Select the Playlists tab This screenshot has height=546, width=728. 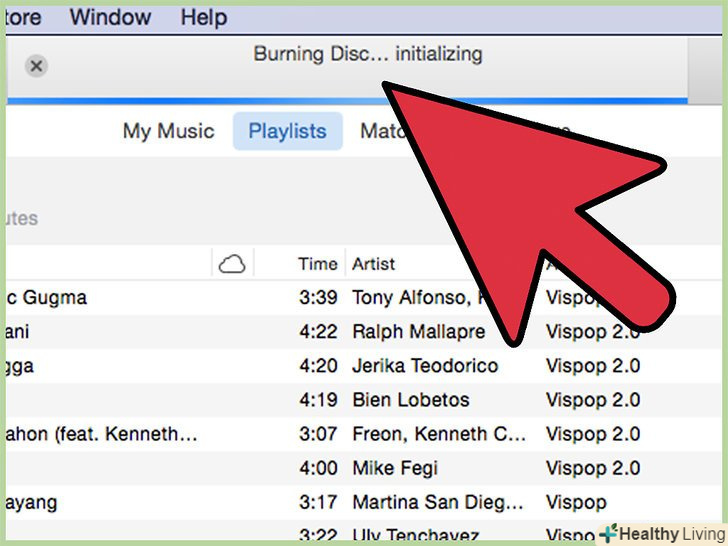(x=288, y=131)
